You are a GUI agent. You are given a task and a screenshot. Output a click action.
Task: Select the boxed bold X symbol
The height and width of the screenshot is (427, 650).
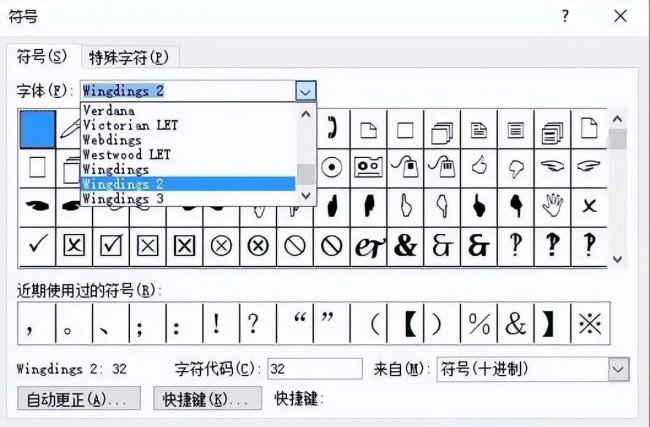pyautogui.click(x=184, y=246)
